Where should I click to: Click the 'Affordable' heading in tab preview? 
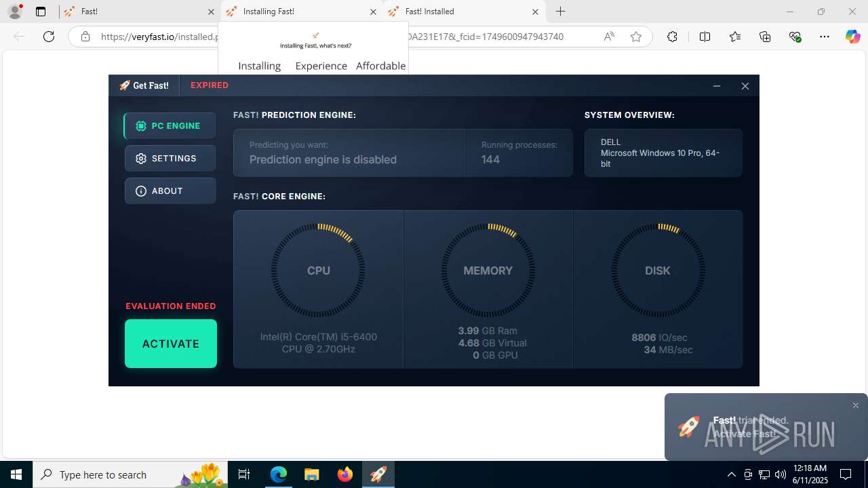click(381, 66)
